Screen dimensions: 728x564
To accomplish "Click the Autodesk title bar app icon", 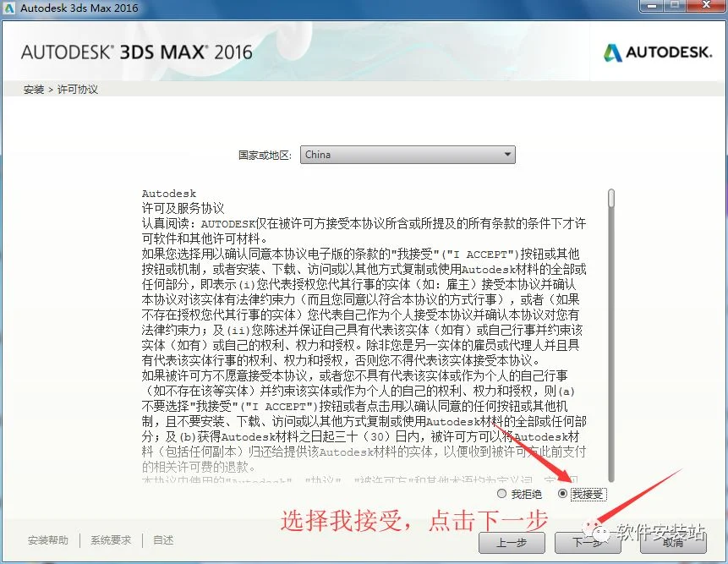I will (8, 8).
